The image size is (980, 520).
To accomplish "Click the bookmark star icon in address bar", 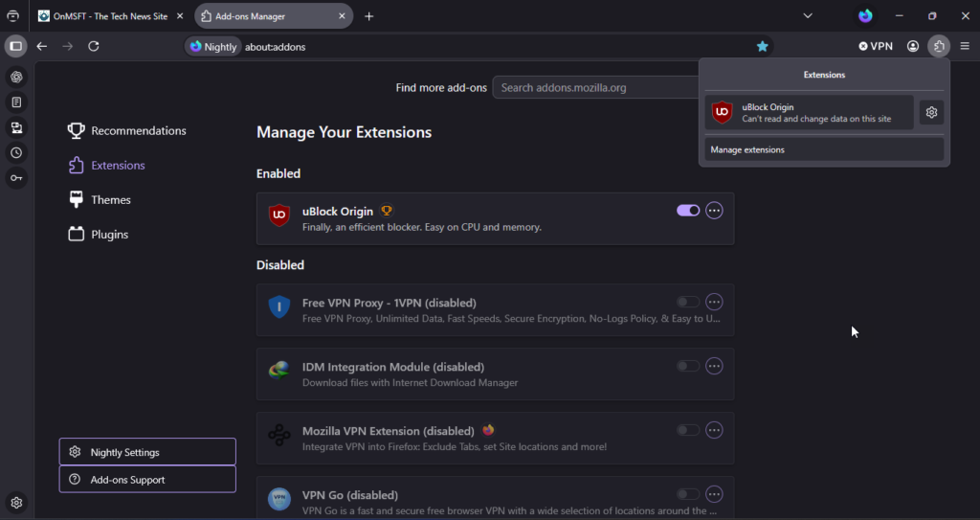I will tap(763, 46).
